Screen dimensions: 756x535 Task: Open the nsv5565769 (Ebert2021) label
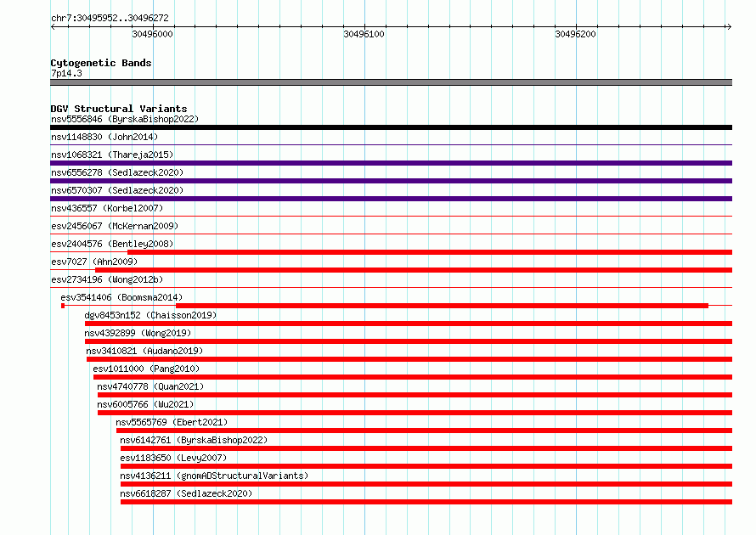click(172, 422)
